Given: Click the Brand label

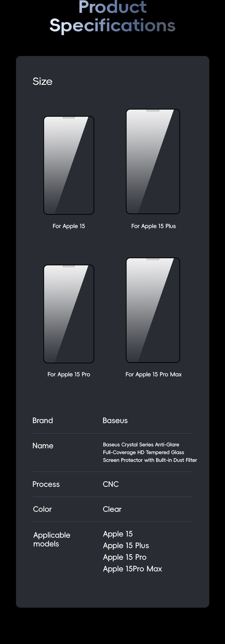Looking at the screenshot, I should point(43,421).
